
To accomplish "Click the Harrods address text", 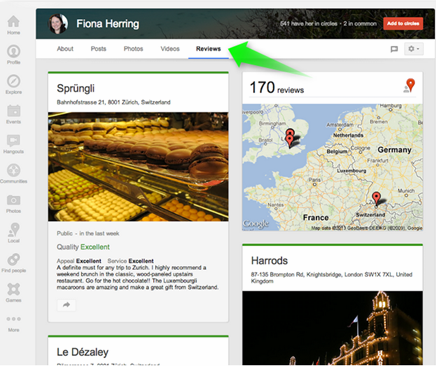I will pyautogui.click(x=332, y=278).
